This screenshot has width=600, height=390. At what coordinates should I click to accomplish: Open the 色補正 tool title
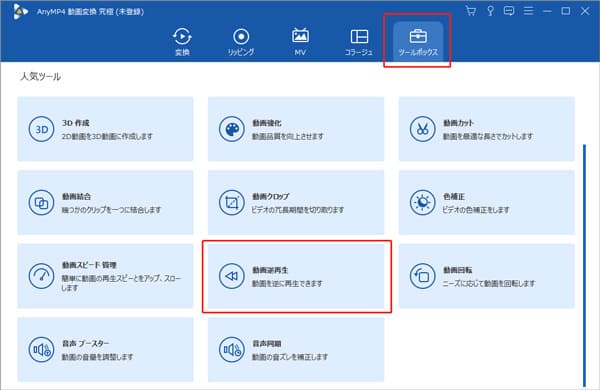pos(454,196)
